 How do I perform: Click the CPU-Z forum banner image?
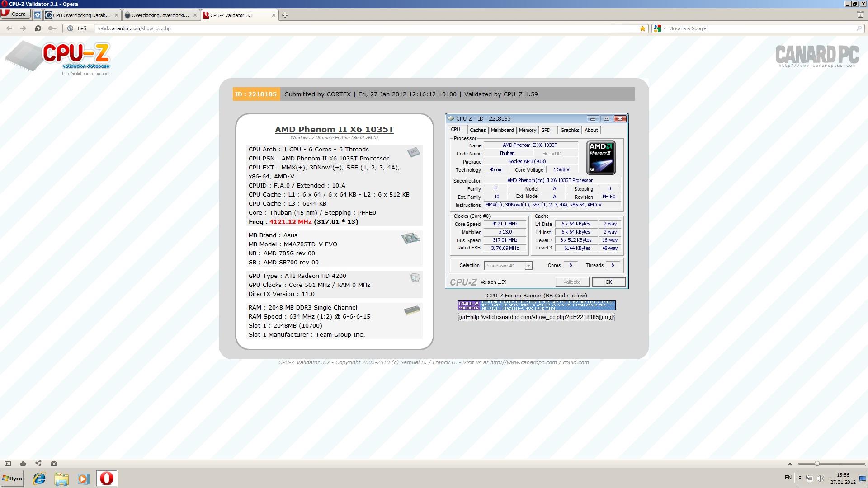tap(536, 305)
